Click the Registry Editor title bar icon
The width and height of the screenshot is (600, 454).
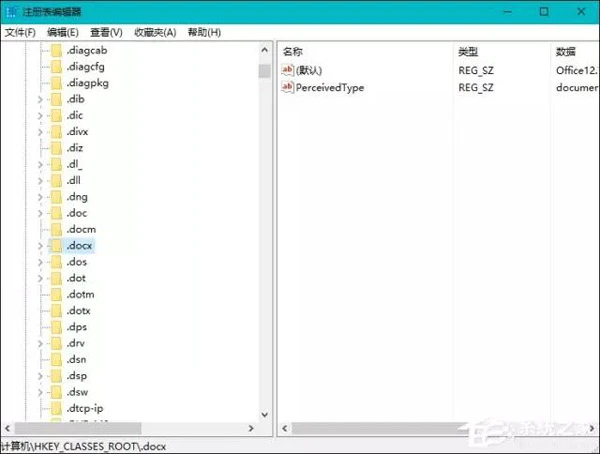point(11,12)
